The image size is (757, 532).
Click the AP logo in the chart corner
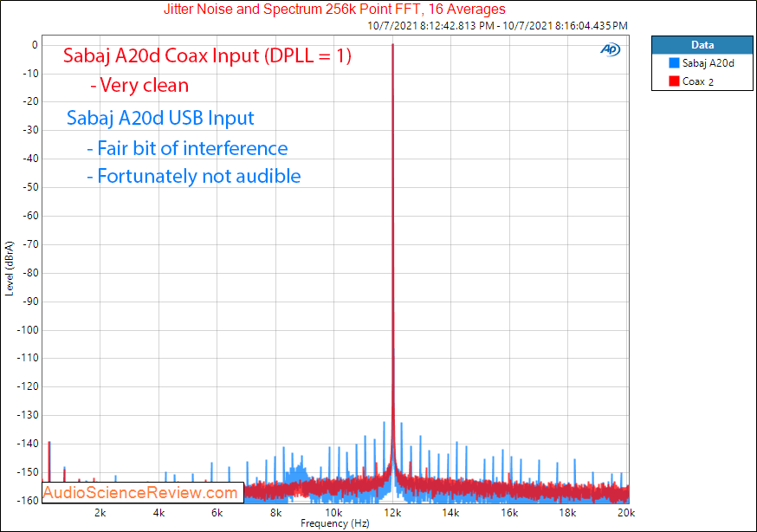[611, 49]
